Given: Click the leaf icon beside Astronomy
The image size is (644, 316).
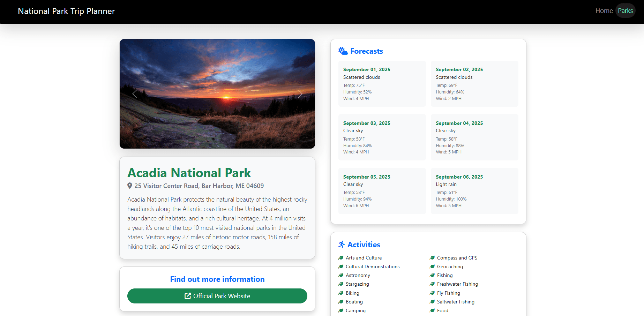Looking at the screenshot, I should coord(340,275).
